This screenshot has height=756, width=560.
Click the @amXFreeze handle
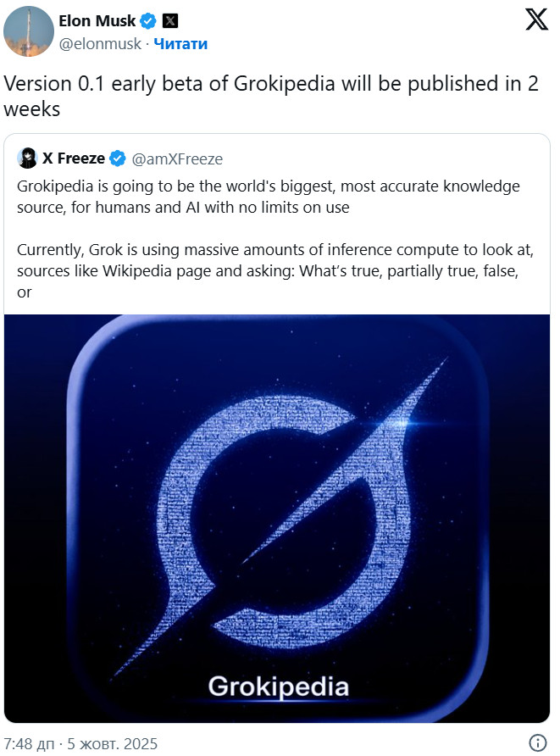tap(178, 158)
